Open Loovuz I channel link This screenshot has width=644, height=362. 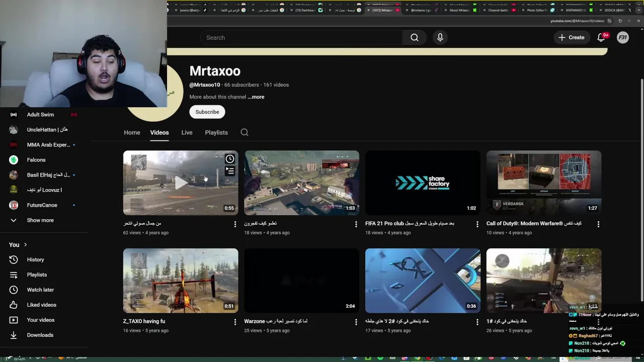coord(44,190)
